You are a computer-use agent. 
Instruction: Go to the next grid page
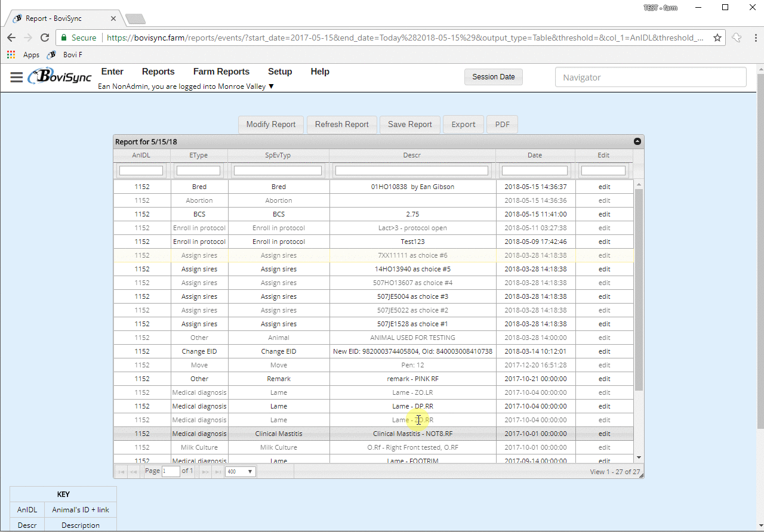tap(205, 472)
